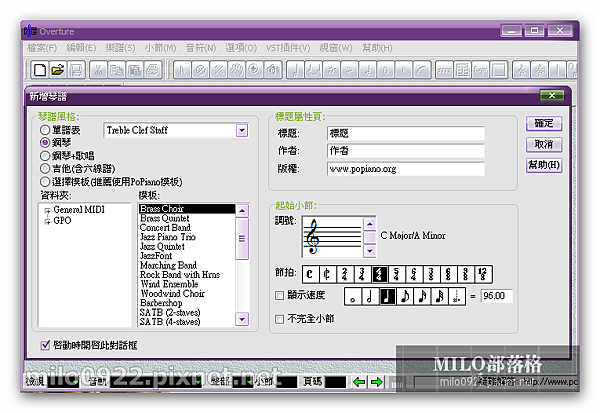Select 選擇模板 template radio button
The image size is (600, 413).
pyautogui.click(x=45, y=181)
